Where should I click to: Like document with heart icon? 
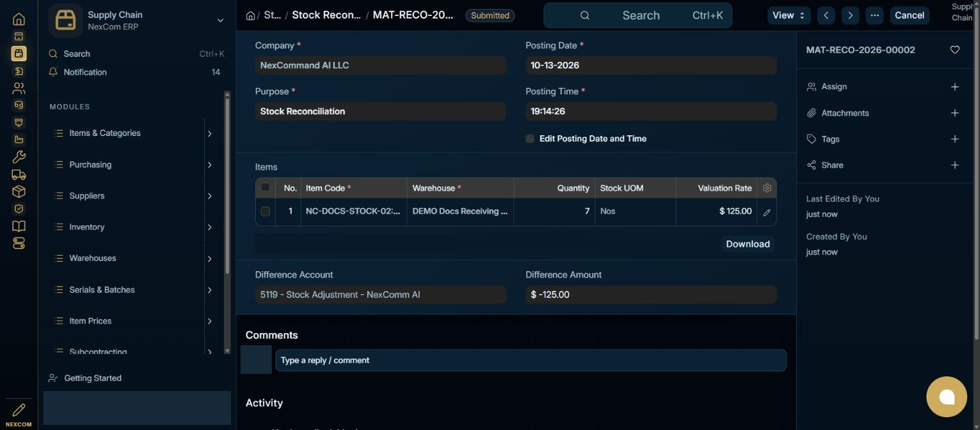click(954, 50)
